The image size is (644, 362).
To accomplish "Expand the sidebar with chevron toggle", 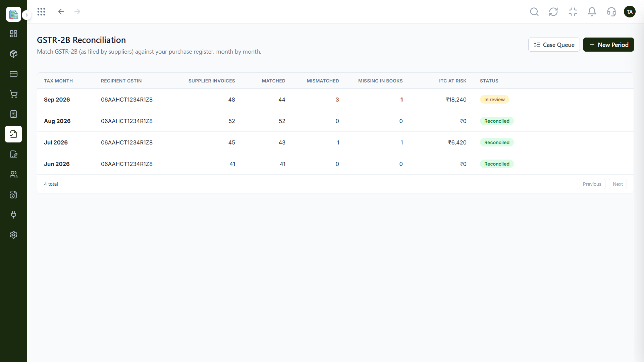I will point(26,15).
